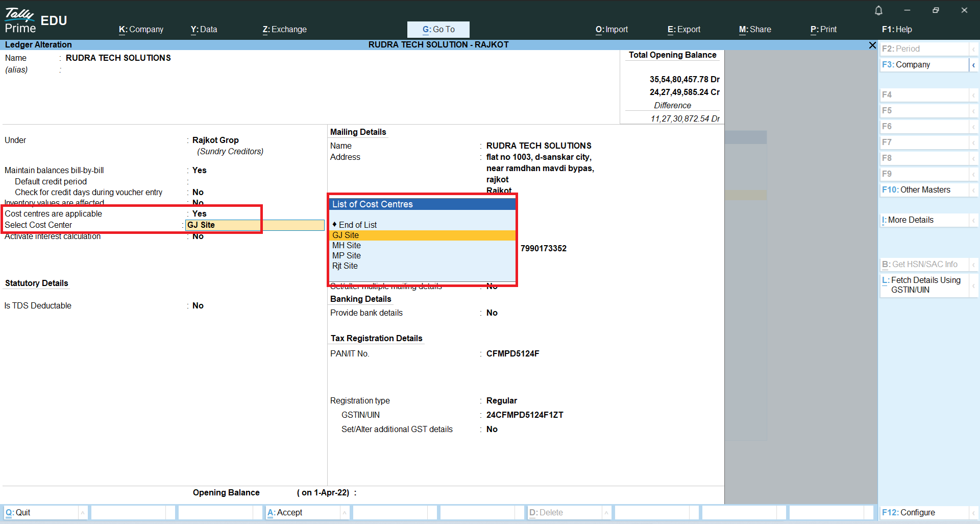Screen dimensions: 980x524
Task: Toggle 'Cost centres are applicable' Yes value
Action: (199, 213)
